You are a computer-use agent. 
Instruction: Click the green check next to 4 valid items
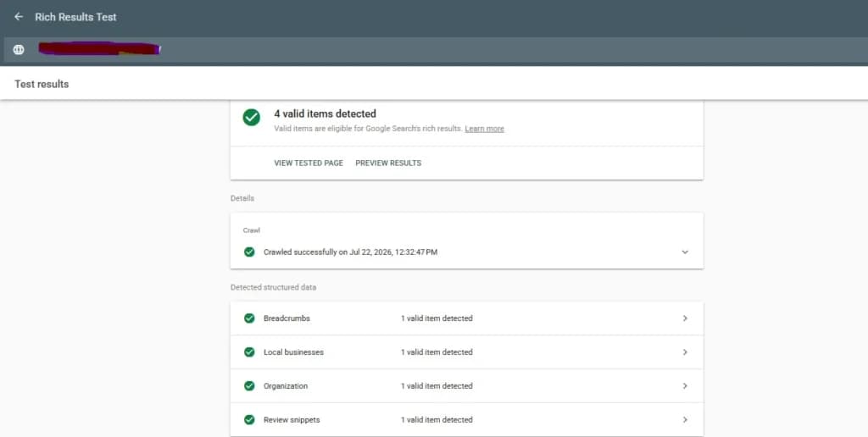click(x=251, y=117)
